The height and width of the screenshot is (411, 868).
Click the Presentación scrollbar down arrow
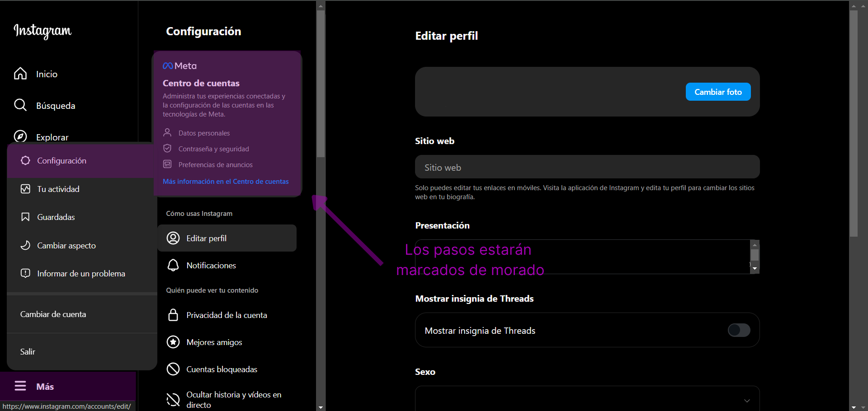coord(755,268)
